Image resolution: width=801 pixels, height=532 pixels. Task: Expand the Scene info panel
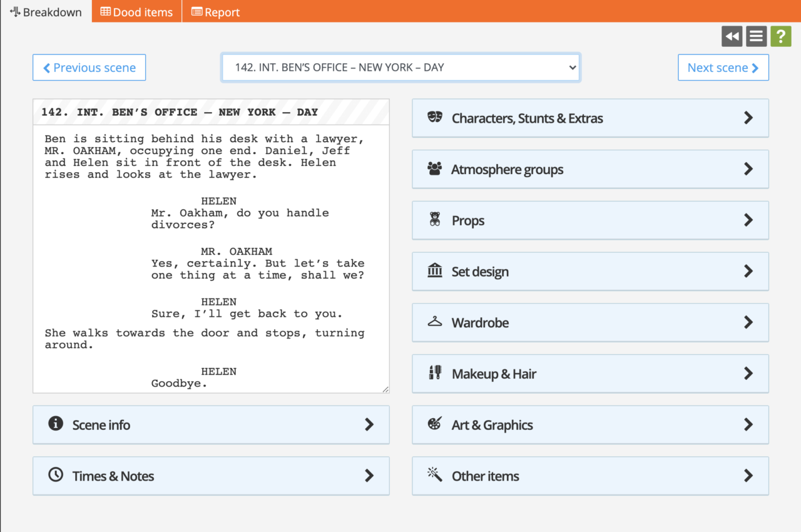pos(211,425)
